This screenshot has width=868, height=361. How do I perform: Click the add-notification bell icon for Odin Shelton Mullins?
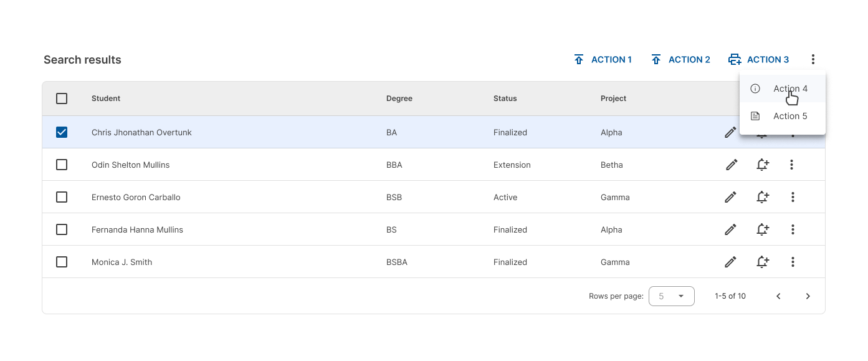[762, 165]
